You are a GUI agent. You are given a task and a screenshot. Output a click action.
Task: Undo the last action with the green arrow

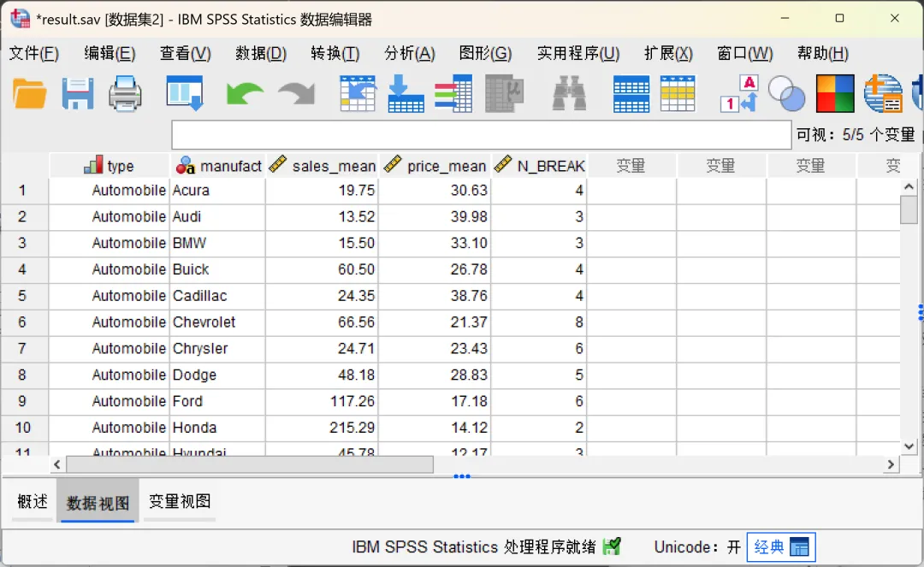[x=245, y=93]
